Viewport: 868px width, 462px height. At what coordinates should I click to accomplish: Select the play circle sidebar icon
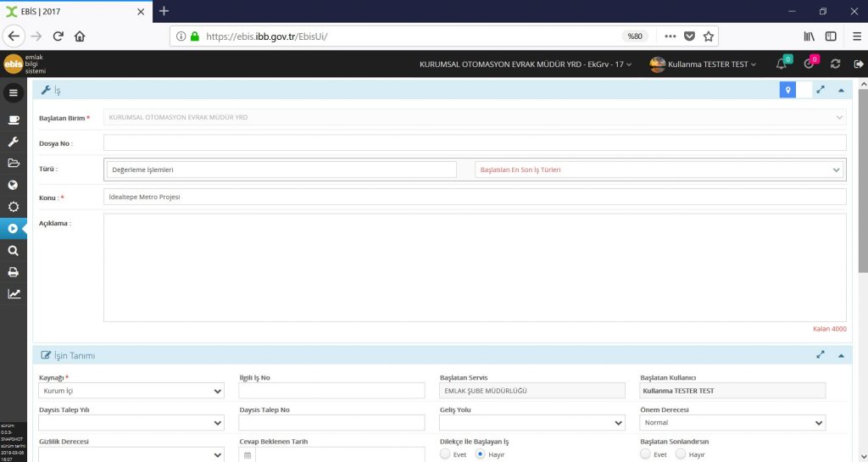(x=14, y=229)
